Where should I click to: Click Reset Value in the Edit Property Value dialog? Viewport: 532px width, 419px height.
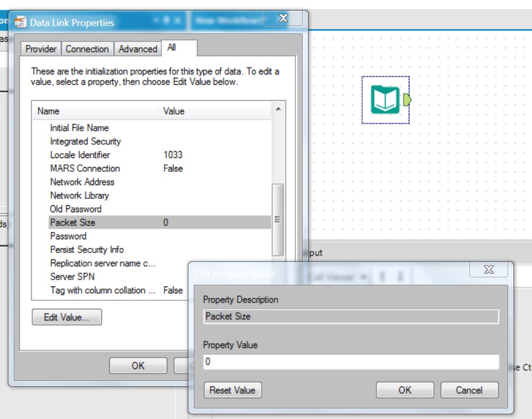[232, 390]
